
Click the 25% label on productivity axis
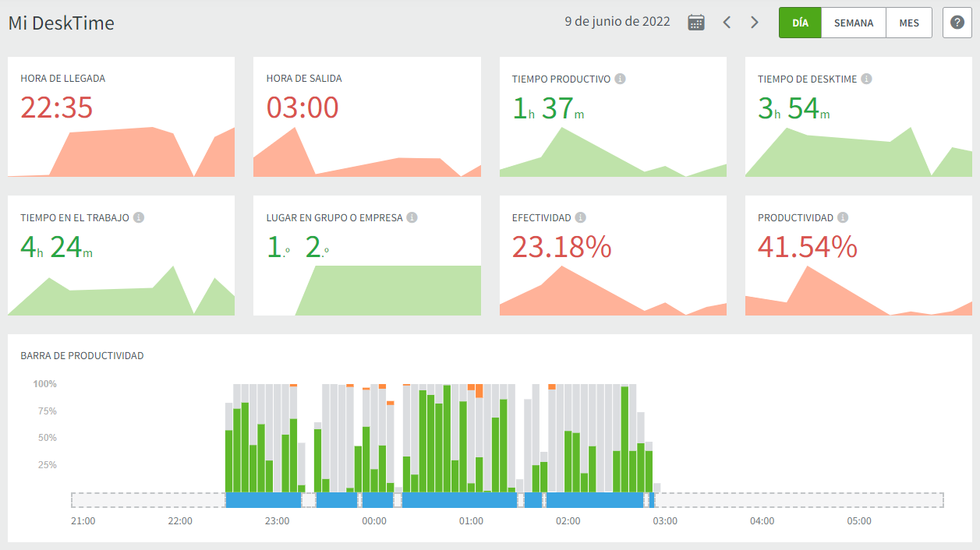point(48,465)
